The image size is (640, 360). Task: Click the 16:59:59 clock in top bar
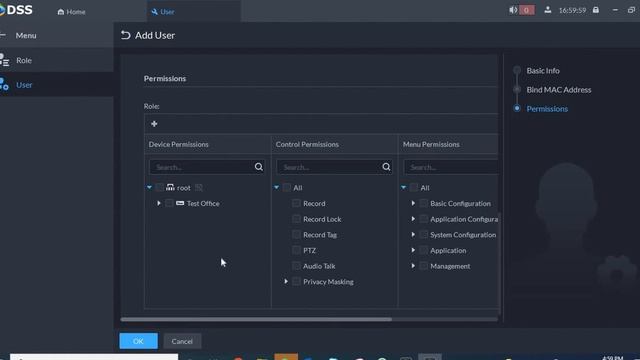pos(572,10)
